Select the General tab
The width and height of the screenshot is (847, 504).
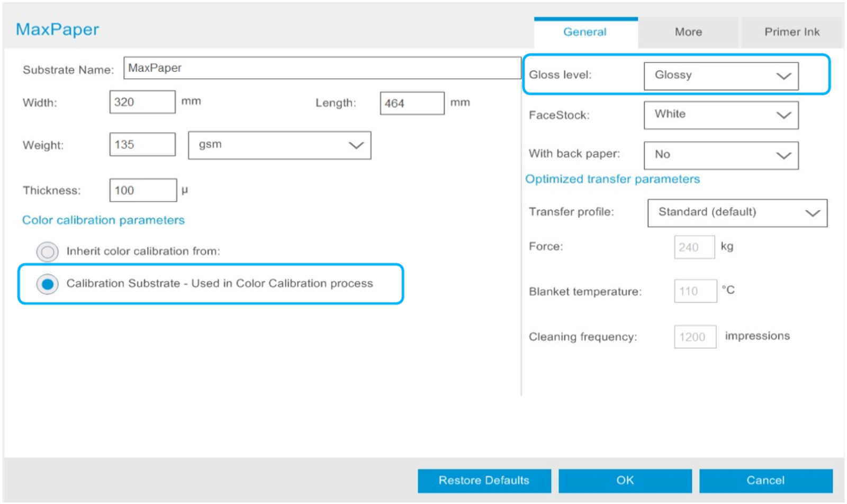[x=584, y=32]
